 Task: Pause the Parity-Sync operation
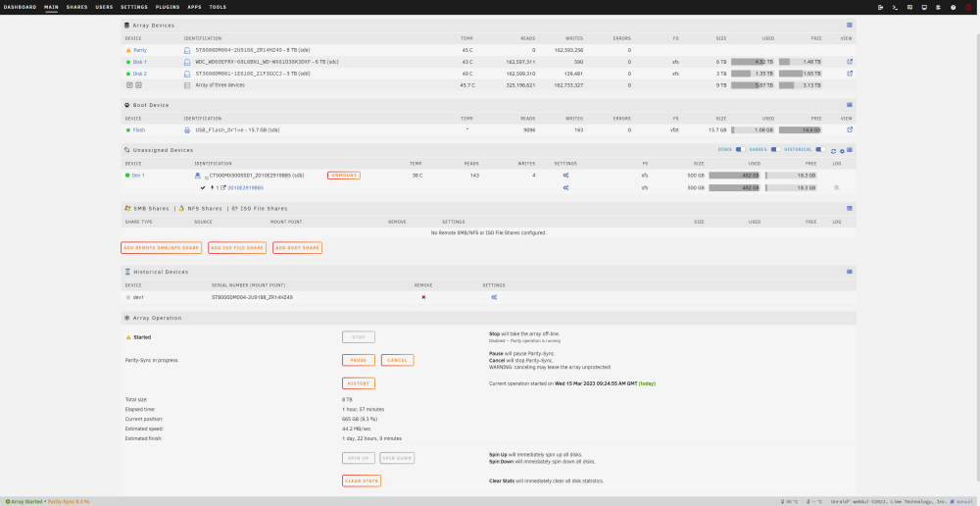(x=359, y=360)
